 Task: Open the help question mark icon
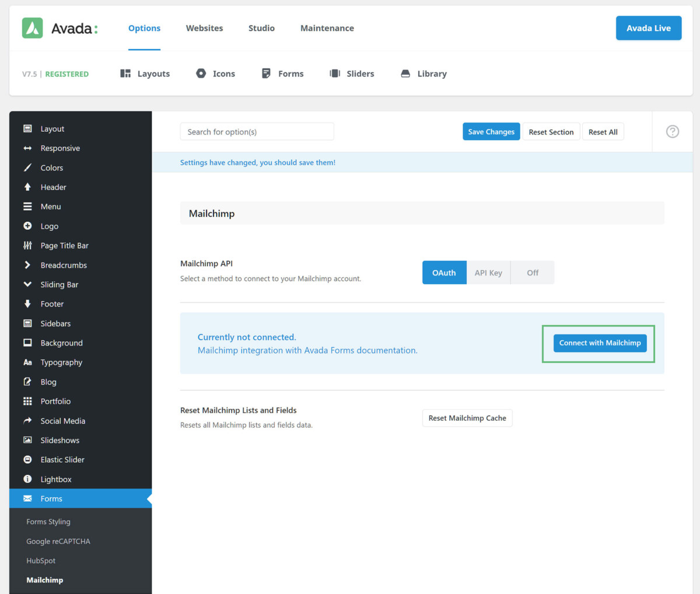point(673,131)
